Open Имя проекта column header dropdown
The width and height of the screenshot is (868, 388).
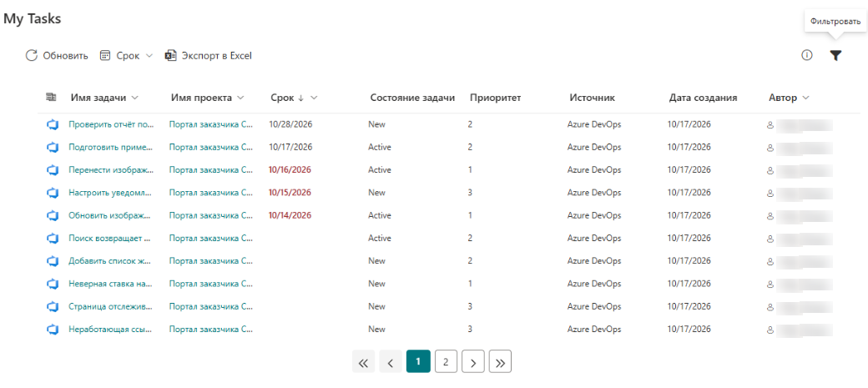240,98
